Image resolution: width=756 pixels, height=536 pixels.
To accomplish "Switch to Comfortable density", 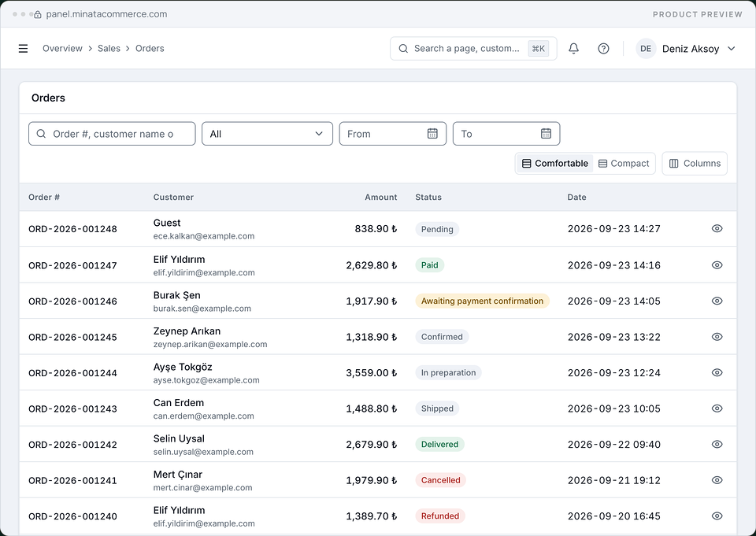I will click(555, 164).
